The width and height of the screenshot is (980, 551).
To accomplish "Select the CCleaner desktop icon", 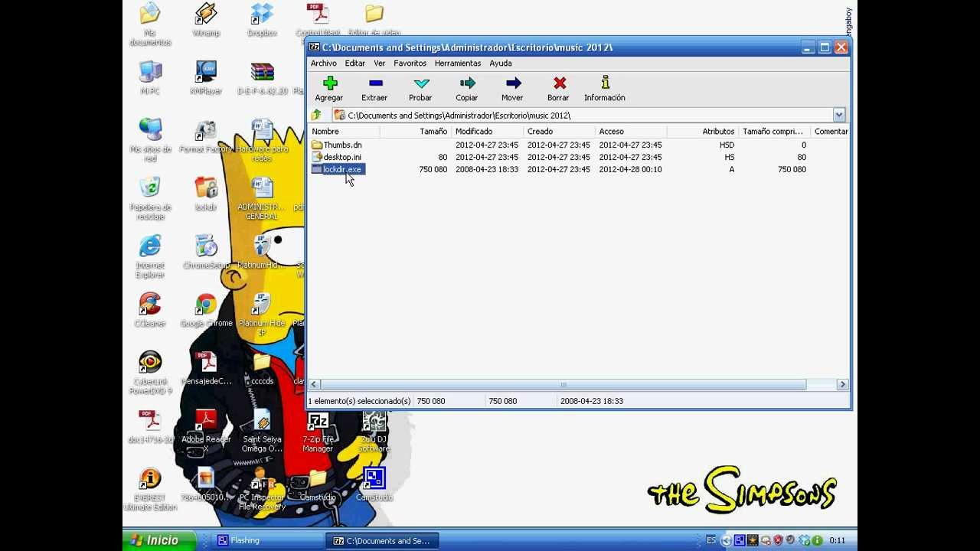I will pos(150,310).
